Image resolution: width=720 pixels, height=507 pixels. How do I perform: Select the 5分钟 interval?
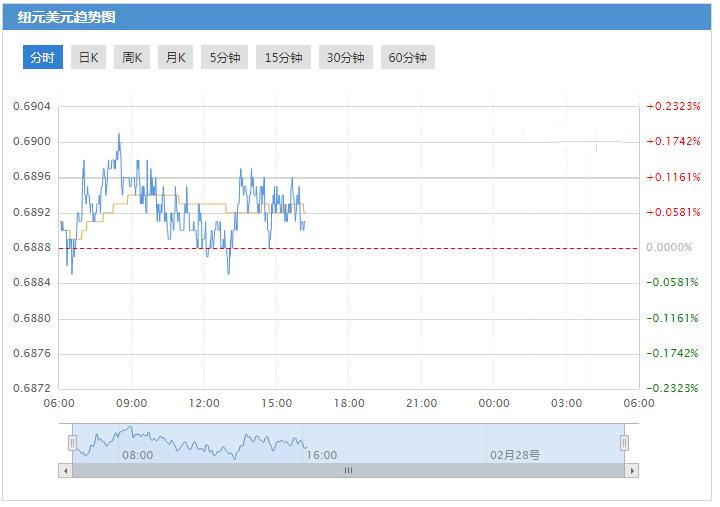[225, 57]
